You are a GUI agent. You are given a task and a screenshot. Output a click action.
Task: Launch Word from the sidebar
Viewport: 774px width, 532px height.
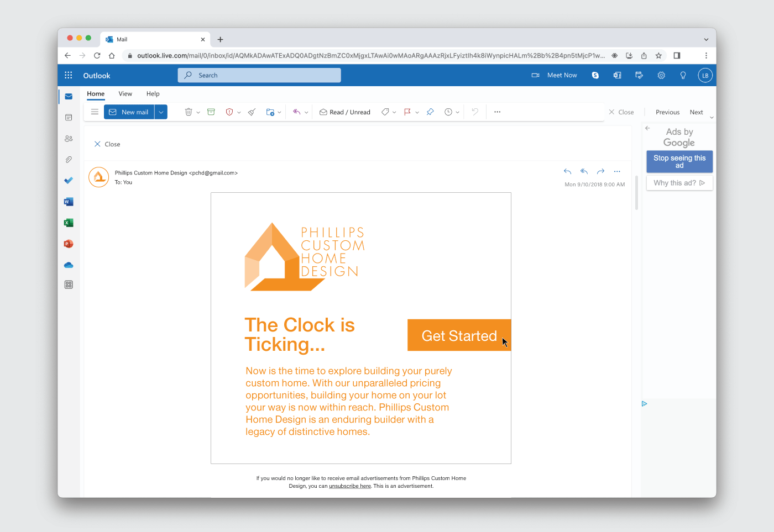pos(69,202)
